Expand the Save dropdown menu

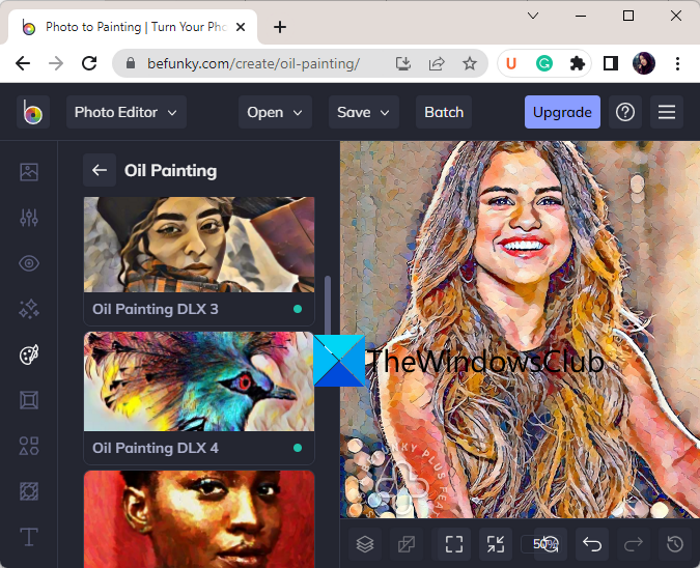[x=364, y=112]
